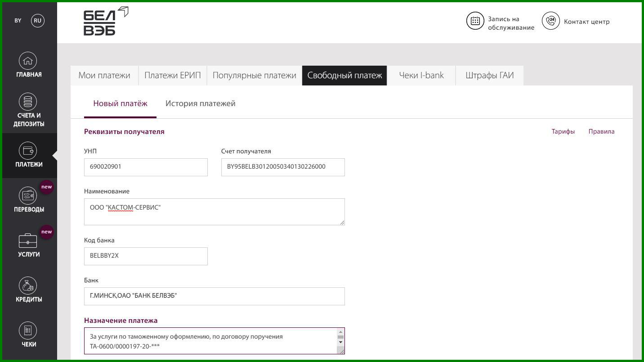Click Контакт центр link text
644x362 pixels.
click(x=586, y=22)
